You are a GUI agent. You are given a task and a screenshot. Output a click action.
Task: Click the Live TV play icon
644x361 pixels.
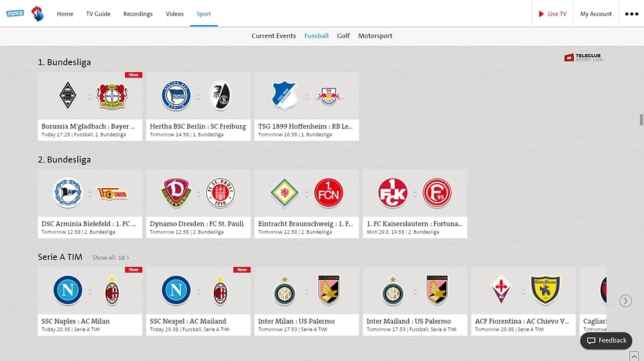tap(541, 14)
